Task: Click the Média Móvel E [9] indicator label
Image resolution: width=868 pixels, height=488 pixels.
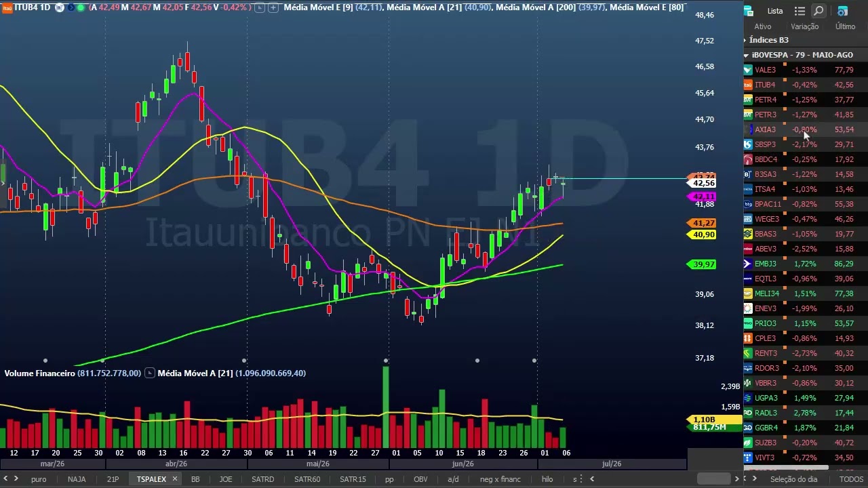Action: coord(318,7)
